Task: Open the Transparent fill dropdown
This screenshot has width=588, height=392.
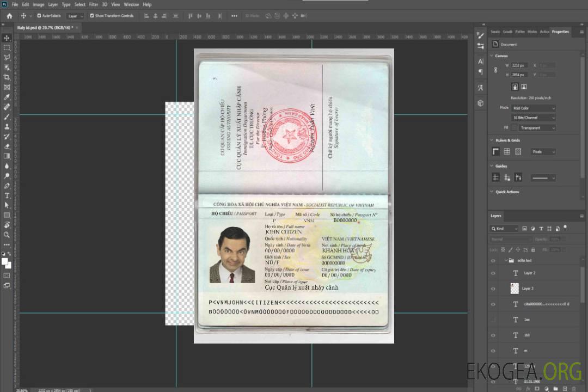Action: 537,128
